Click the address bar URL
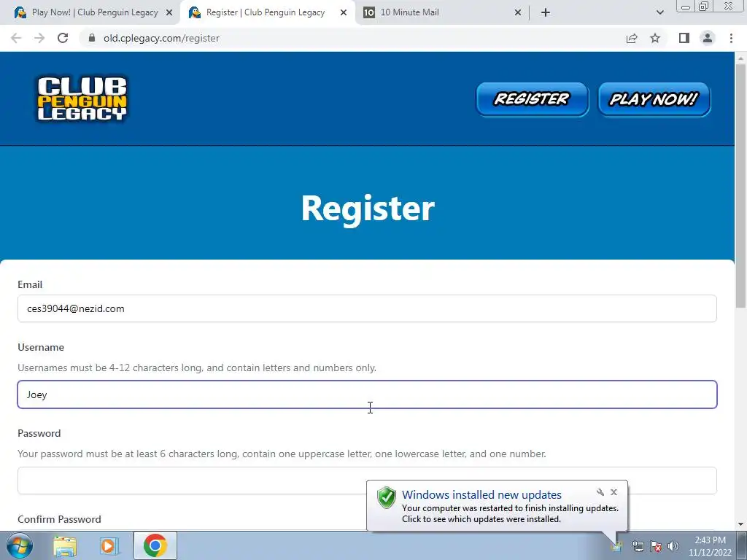Screen dimensions: 747x560 coord(161,38)
